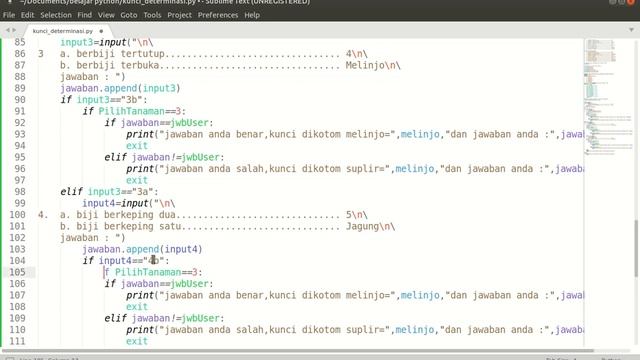Screen dimensions: 640x360
Task: Click 'exit' on line 108
Action: click(x=137, y=307)
